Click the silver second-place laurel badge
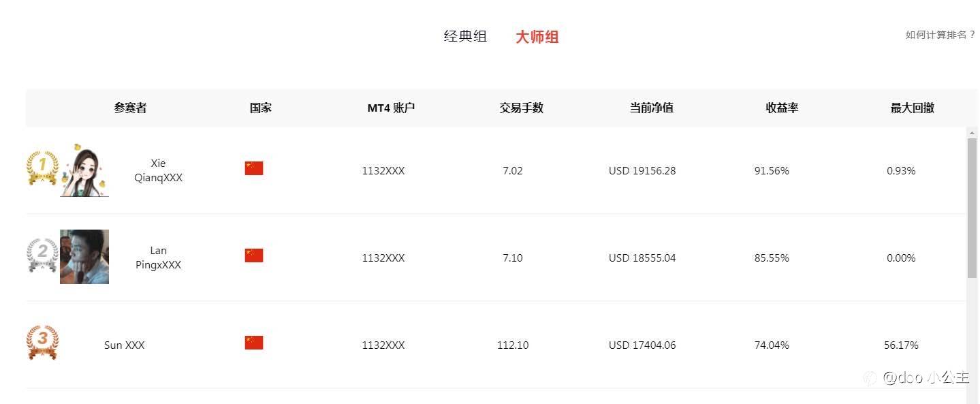This screenshot has width=980, height=404. coord(42,255)
